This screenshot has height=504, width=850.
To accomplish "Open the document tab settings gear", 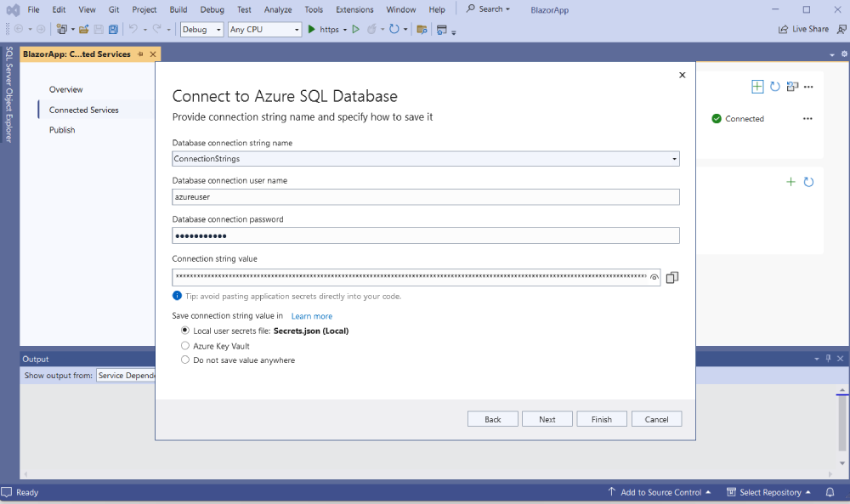I will tap(844, 54).
